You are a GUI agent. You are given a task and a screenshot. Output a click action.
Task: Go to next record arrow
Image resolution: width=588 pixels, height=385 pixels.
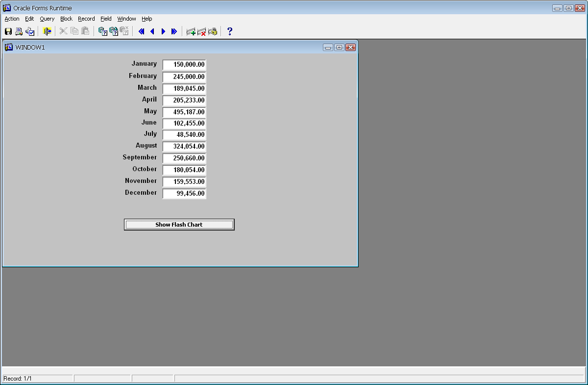(163, 31)
